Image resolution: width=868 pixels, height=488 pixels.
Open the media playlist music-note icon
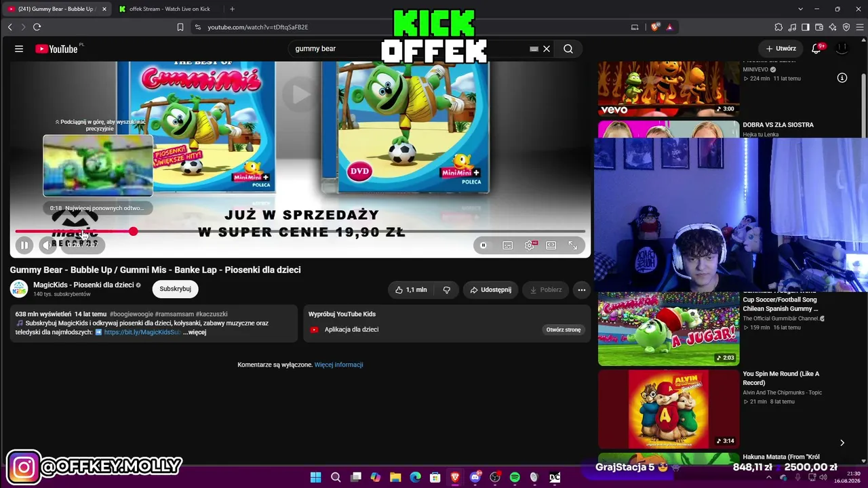(x=792, y=27)
